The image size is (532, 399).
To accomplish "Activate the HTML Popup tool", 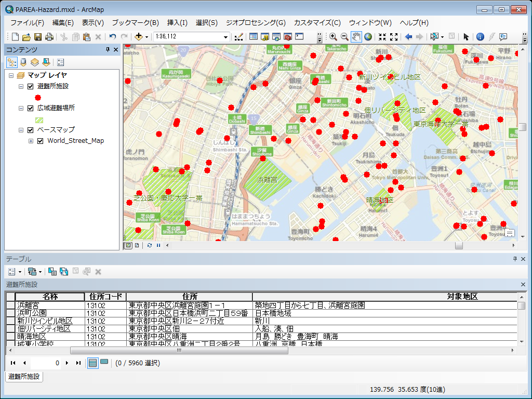I will (x=503, y=37).
